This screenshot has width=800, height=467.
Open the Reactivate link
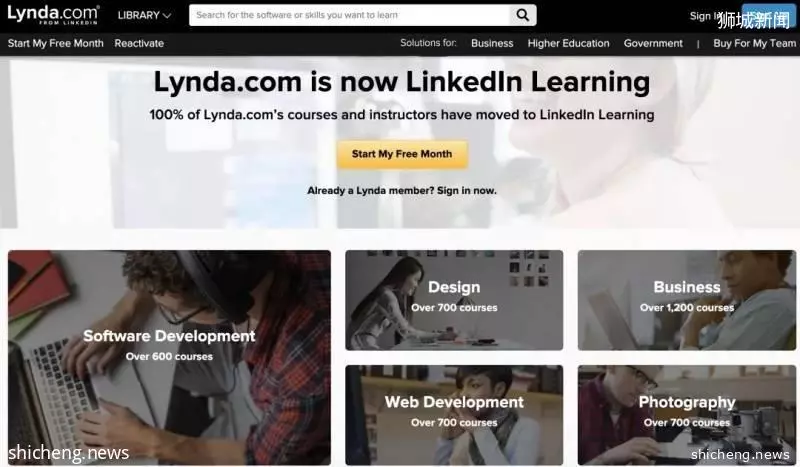coord(139,43)
